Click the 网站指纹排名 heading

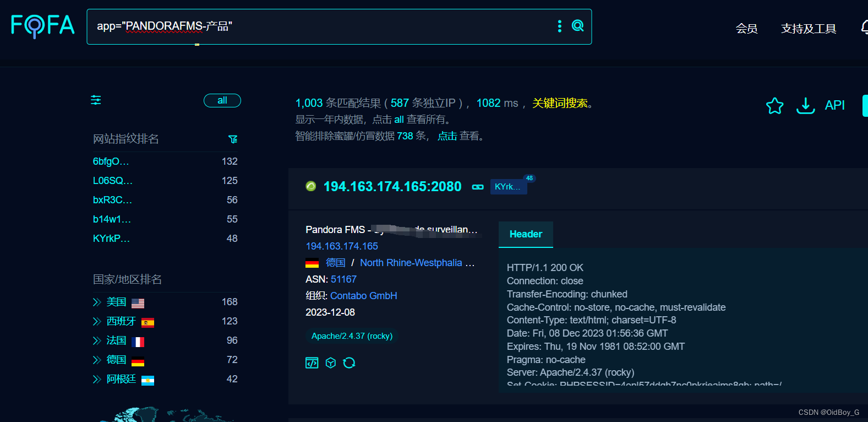click(125, 139)
